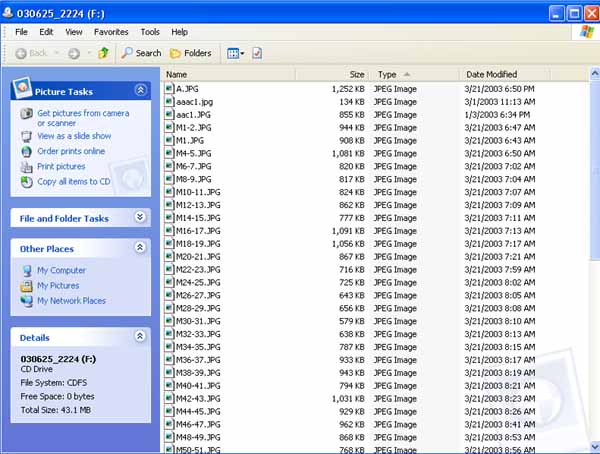Open the Edit menu

coord(46,32)
